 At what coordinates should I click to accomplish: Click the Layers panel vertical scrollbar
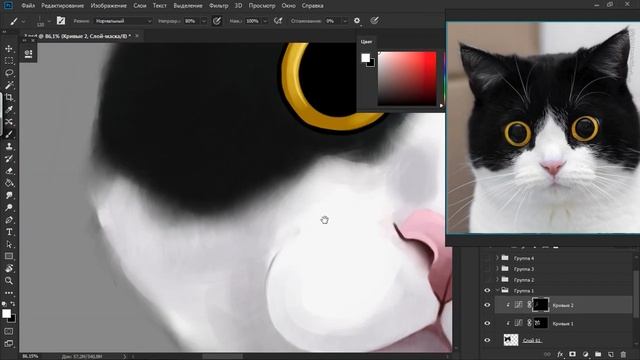coord(636,294)
